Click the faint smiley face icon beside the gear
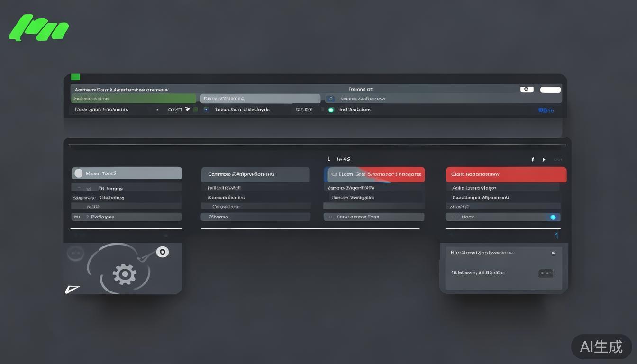This screenshot has width=637, height=364. tap(75, 253)
